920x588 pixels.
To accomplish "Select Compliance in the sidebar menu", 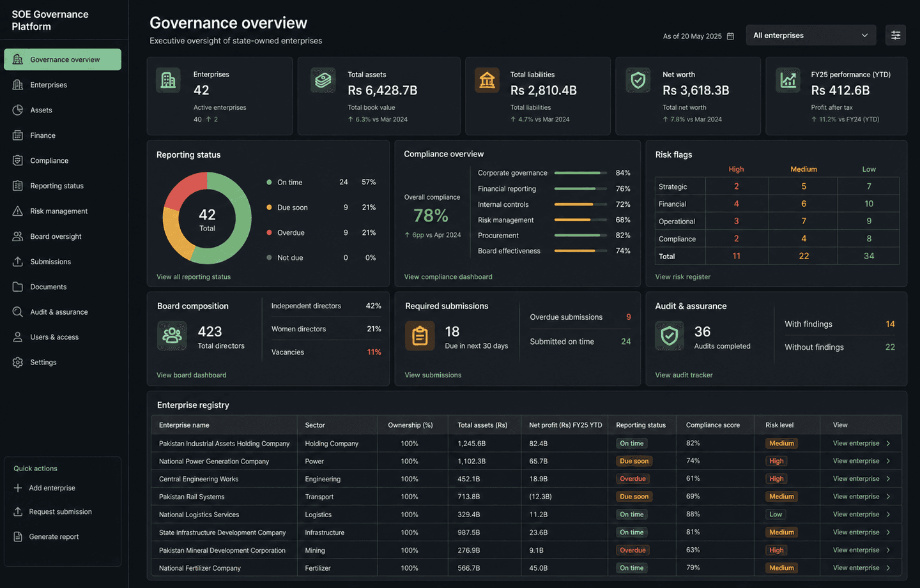I will click(63, 160).
